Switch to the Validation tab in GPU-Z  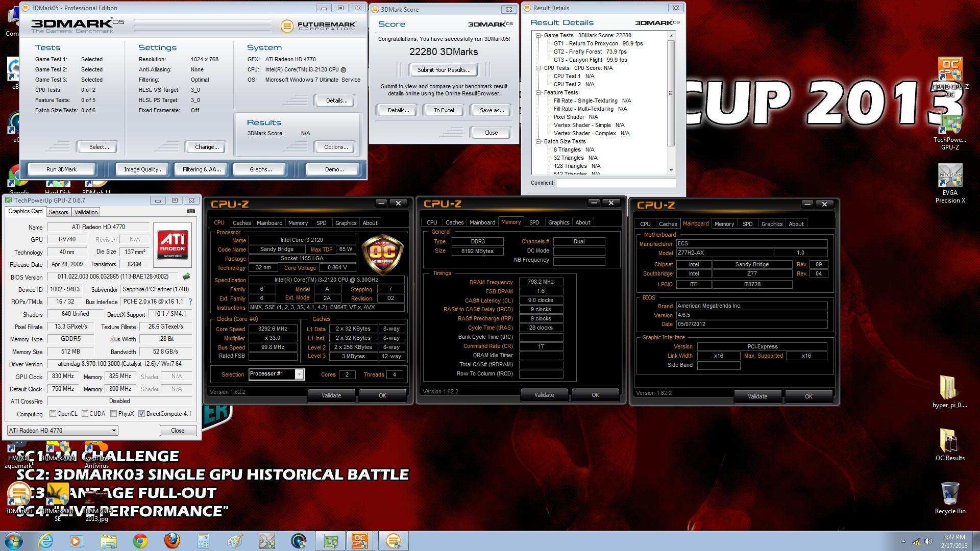(x=86, y=212)
